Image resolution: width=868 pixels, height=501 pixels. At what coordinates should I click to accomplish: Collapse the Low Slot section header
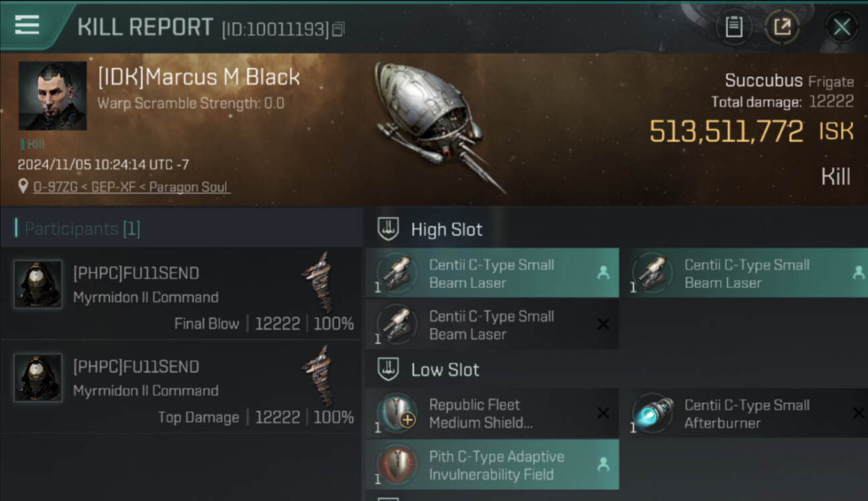[x=445, y=369]
